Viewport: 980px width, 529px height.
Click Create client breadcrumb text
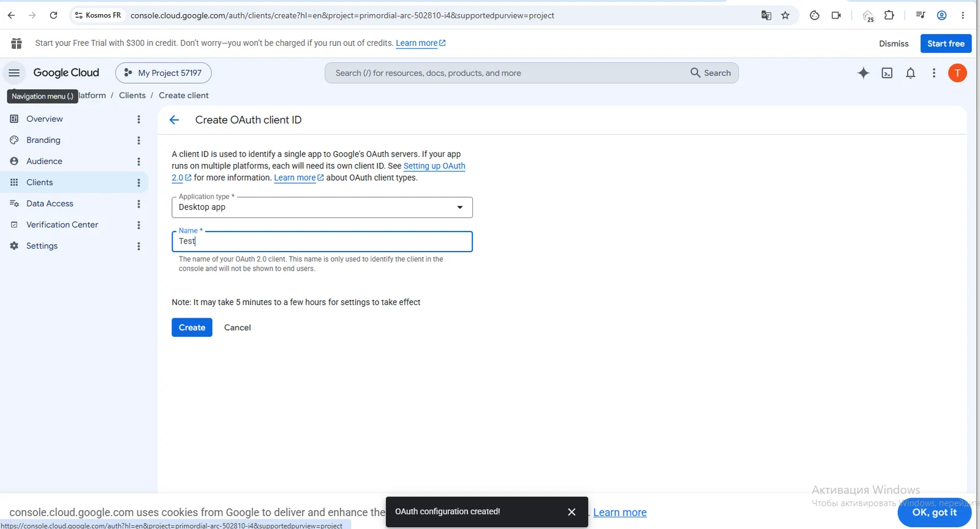coord(184,96)
